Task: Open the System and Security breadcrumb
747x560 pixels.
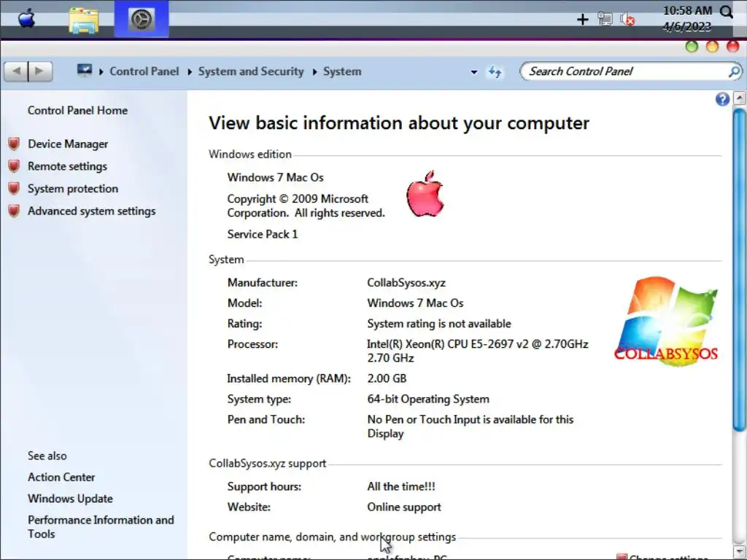Action: [251, 71]
